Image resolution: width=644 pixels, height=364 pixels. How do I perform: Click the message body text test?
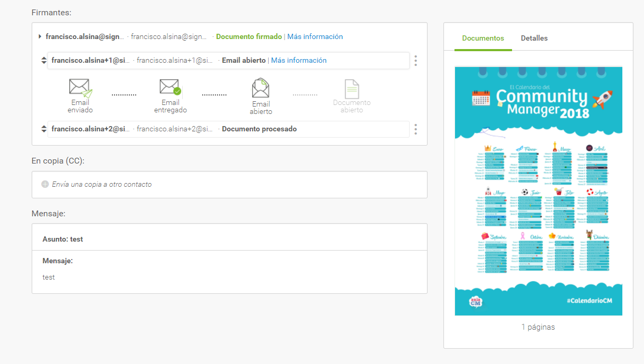tap(49, 277)
